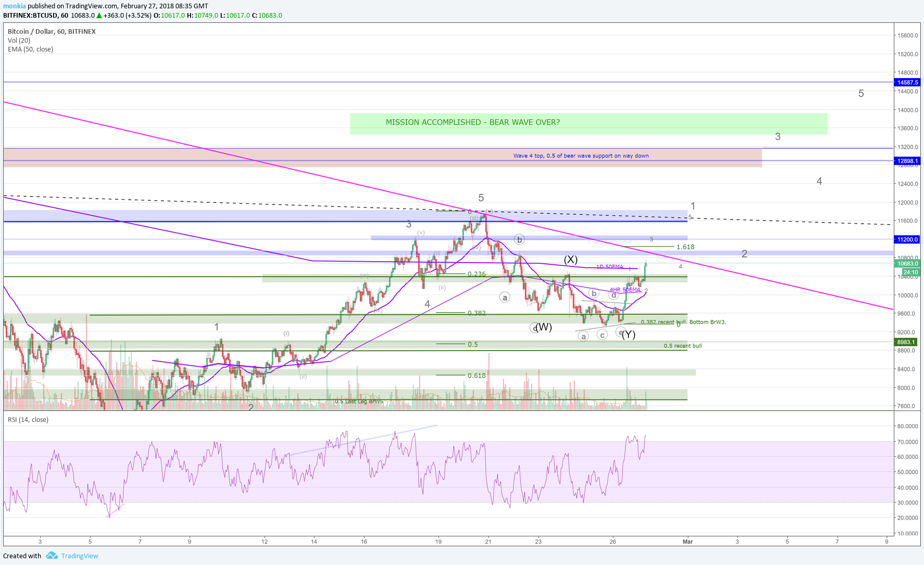
Task: Click the 0.382 recent bull Bottom BrW3 label
Action: click(x=683, y=322)
